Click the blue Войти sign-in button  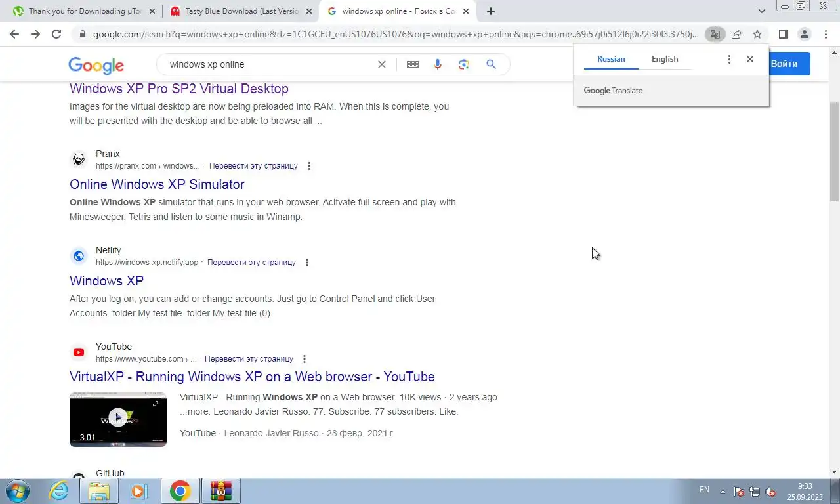coord(789,64)
